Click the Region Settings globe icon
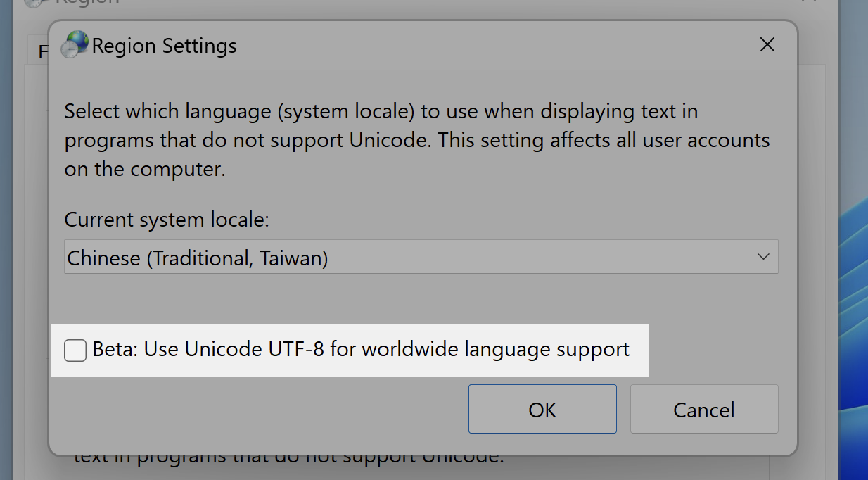 75,45
